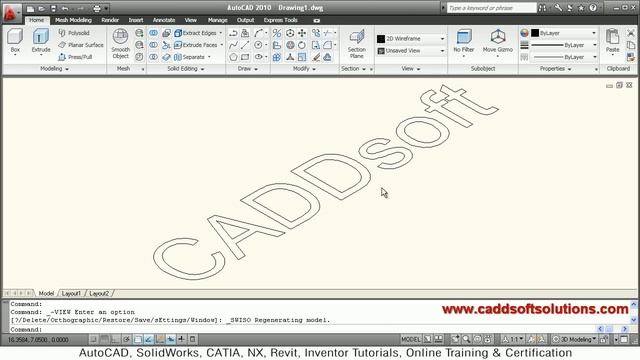Screen dimensions: 640x360
Task: Open the 2D Wireframe visual style dropdown
Action: tap(411, 38)
